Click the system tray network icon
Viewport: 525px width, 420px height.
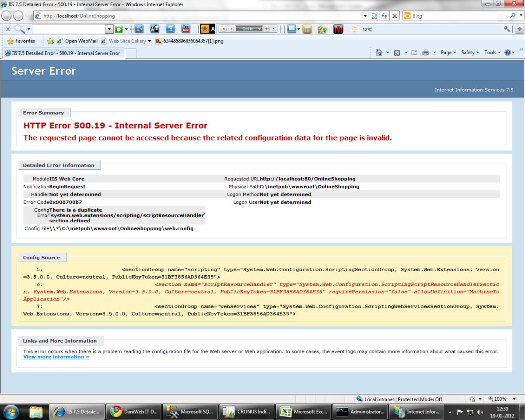click(x=470, y=412)
